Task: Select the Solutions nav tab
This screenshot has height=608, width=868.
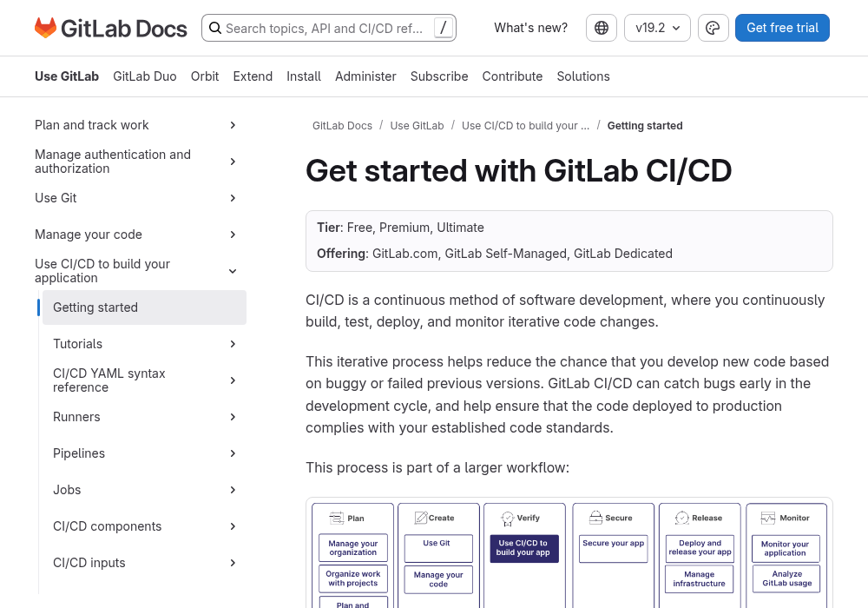Action: point(583,76)
